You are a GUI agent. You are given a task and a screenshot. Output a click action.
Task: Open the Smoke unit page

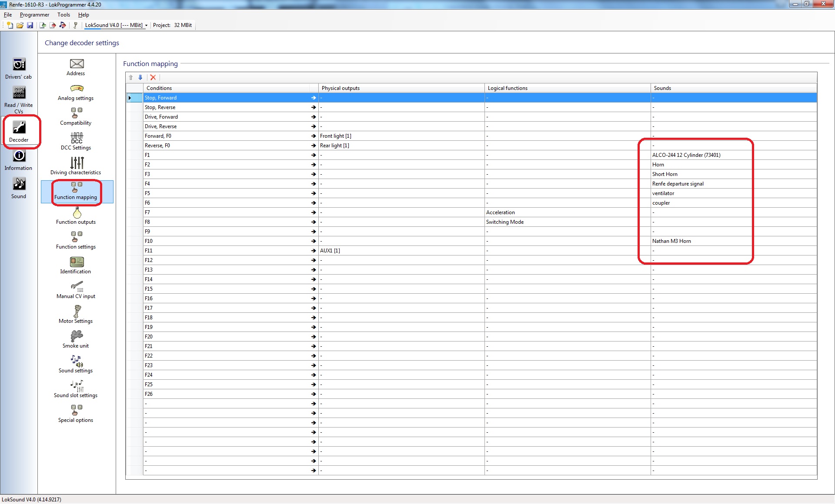76,340
